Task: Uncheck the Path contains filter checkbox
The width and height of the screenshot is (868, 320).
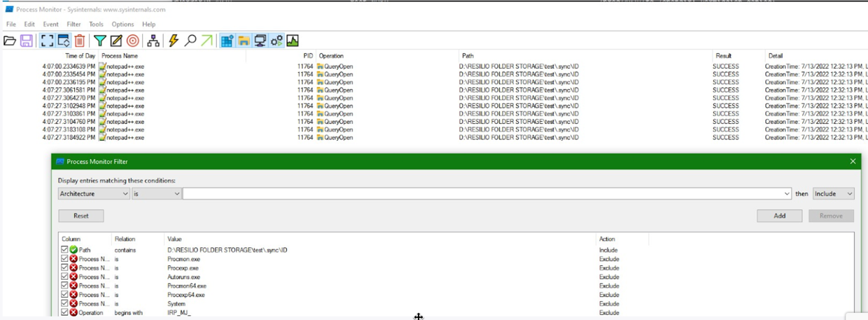Action: pyautogui.click(x=65, y=250)
